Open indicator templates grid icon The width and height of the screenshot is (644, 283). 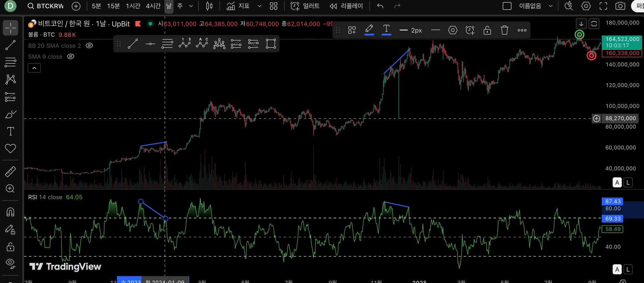[x=274, y=6]
